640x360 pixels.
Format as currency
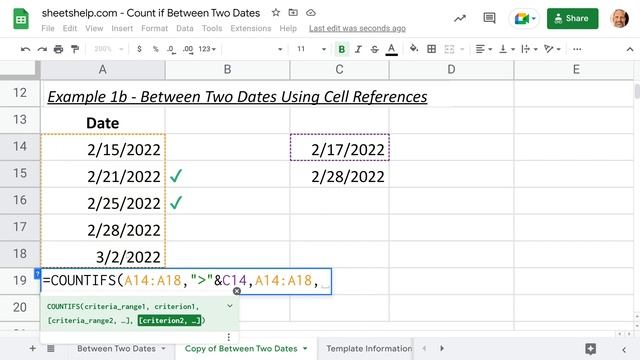(x=140, y=49)
